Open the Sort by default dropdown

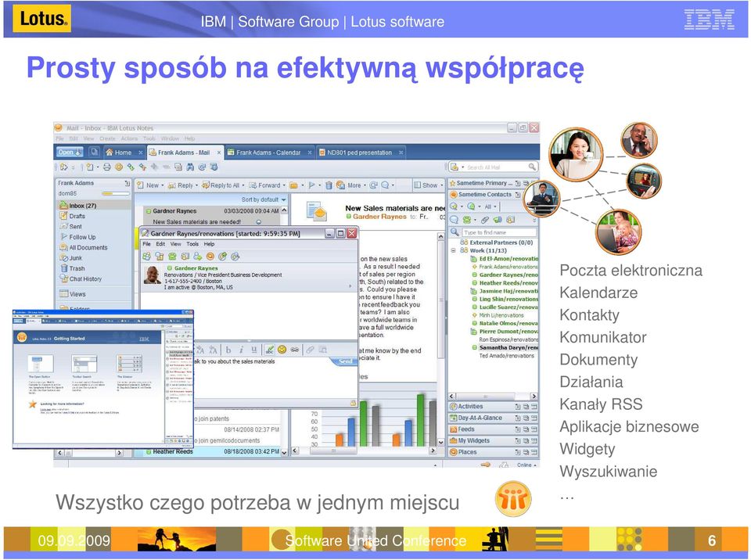[x=264, y=199]
